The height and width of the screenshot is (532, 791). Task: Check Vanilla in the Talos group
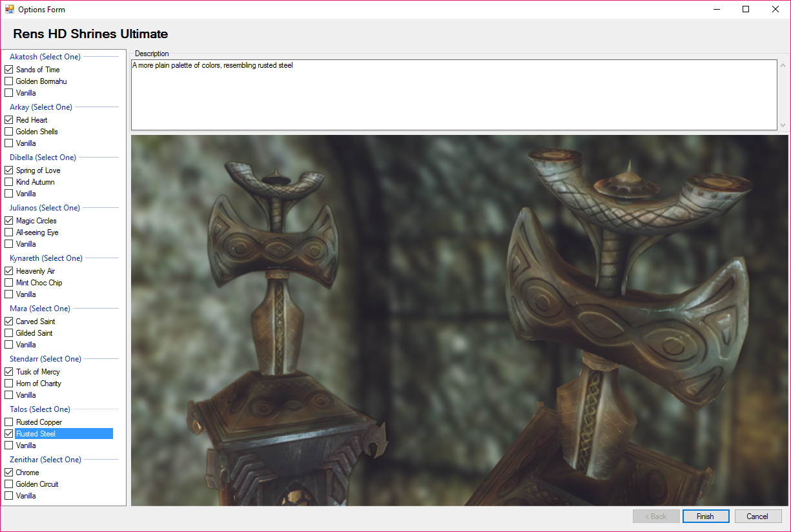pyautogui.click(x=9, y=445)
